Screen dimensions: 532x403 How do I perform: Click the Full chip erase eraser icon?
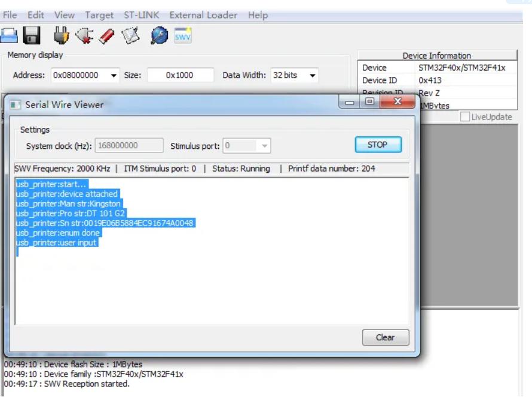click(106, 36)
